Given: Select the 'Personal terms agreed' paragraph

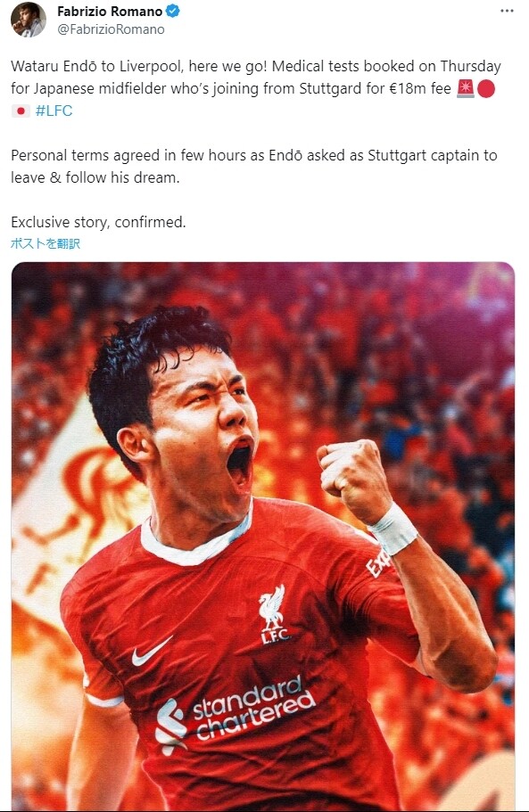Looking at the screenshot, I should point(254,166).
